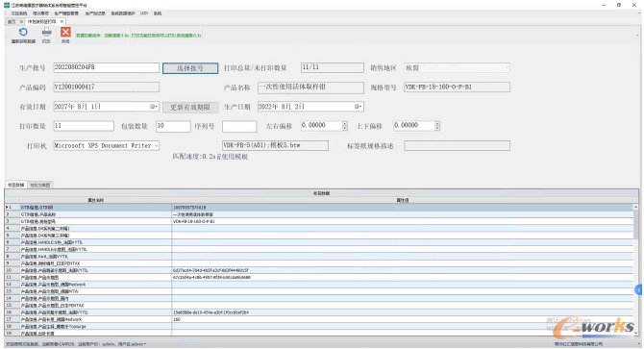Click the print quantity field showing 11
Screen dimensions: 644x349
click(84, 126)
